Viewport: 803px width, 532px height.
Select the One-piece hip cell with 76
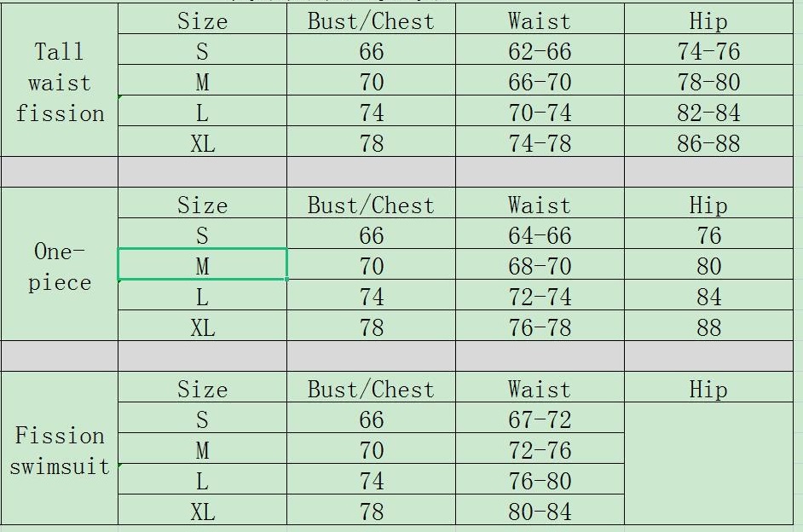(708, 235)
